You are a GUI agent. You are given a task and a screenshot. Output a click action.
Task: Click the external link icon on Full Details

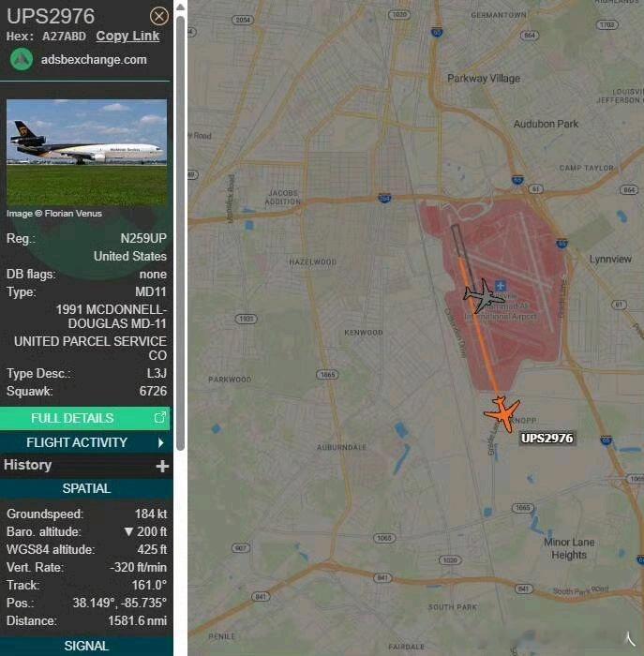click(160, 417)
